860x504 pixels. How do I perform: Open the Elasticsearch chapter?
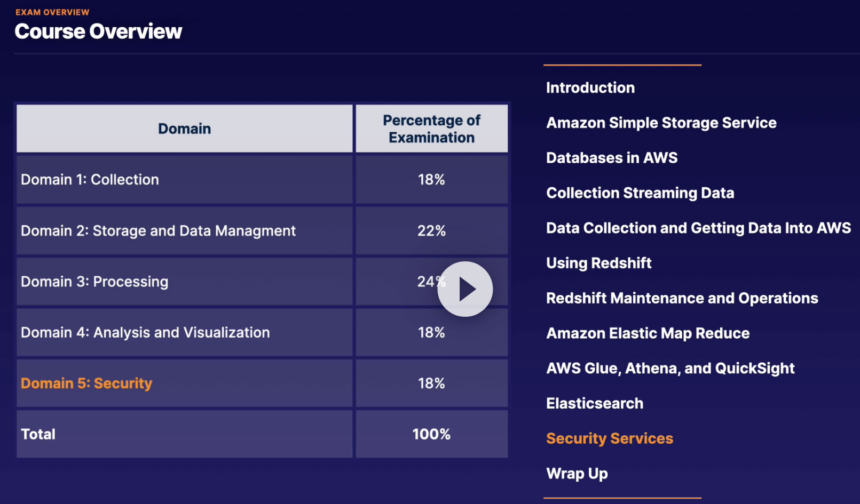(x=594, y=403)
